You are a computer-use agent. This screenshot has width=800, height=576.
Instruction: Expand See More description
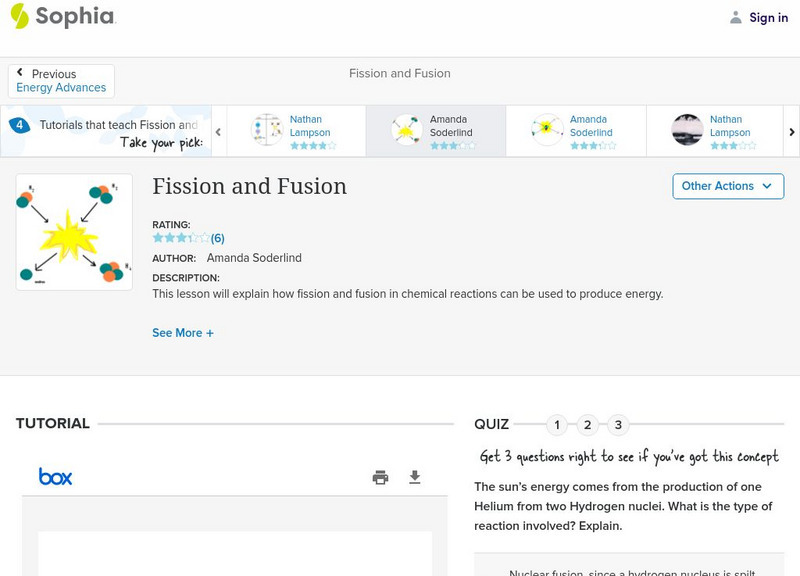pyautogui.click(x=182, y=333)
